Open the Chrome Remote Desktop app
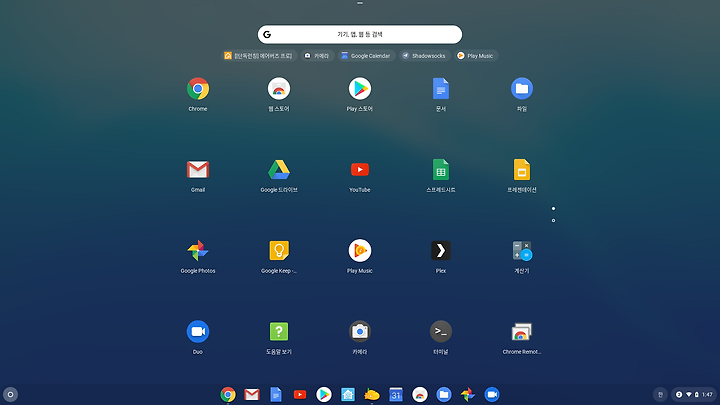 [x=522, y=332]
